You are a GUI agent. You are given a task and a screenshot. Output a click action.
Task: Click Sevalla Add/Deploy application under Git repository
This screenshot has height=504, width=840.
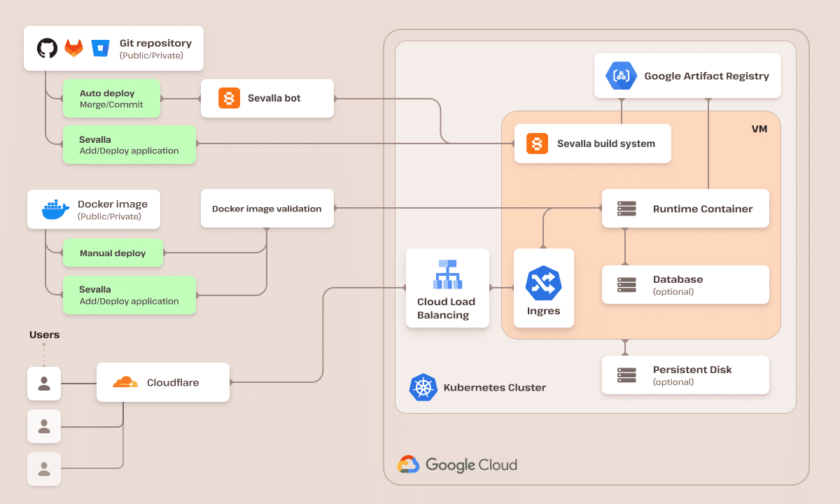[x=129, y=145]
